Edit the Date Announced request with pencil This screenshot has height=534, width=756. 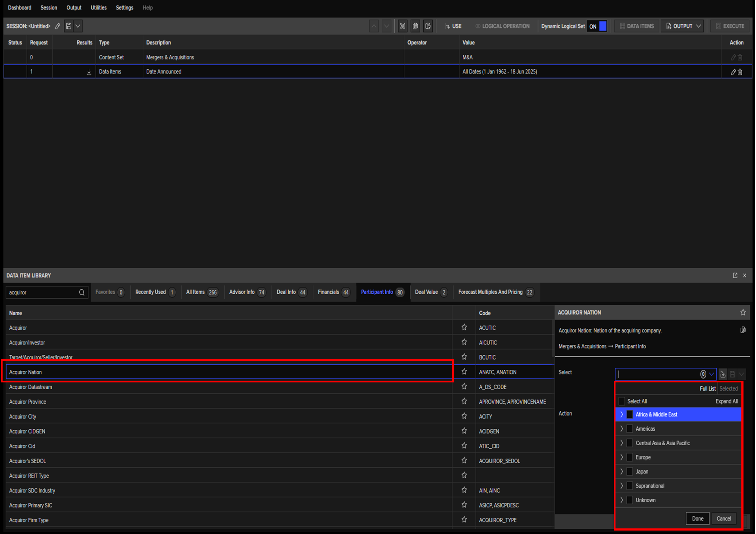pos(733,72)
